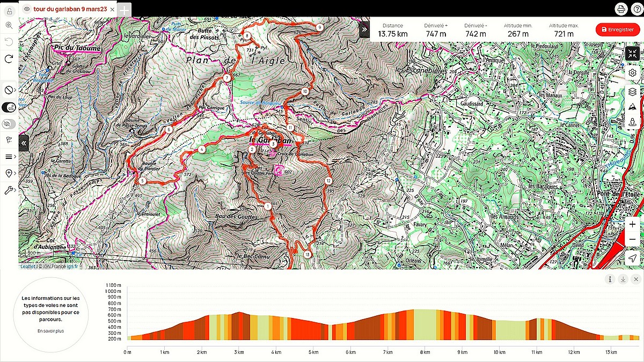Screen dimensions: 644x362
Task: Click the pink marker near des Quatre Fers
Action: click(x=279, y=171)
